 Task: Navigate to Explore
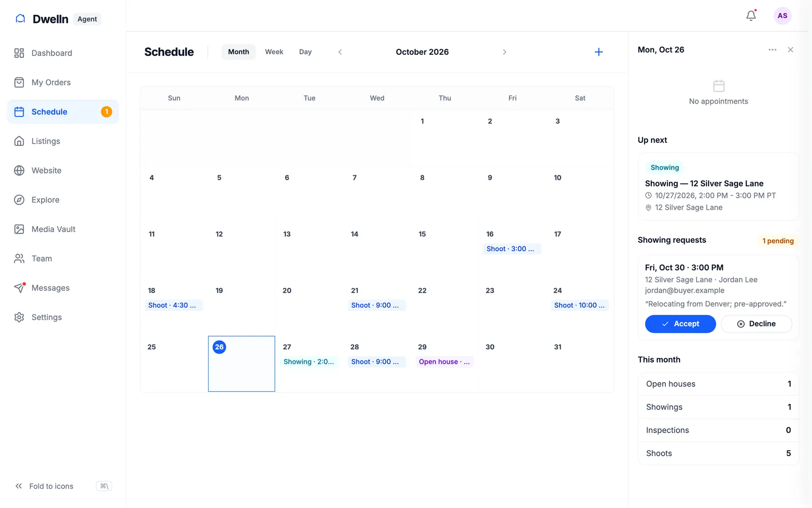63,200
